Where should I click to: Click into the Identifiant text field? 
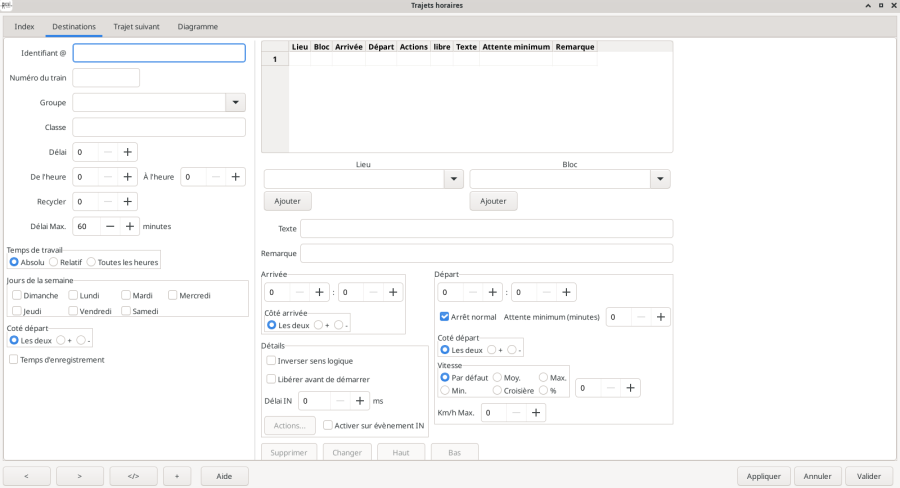[x=159, y=53]
